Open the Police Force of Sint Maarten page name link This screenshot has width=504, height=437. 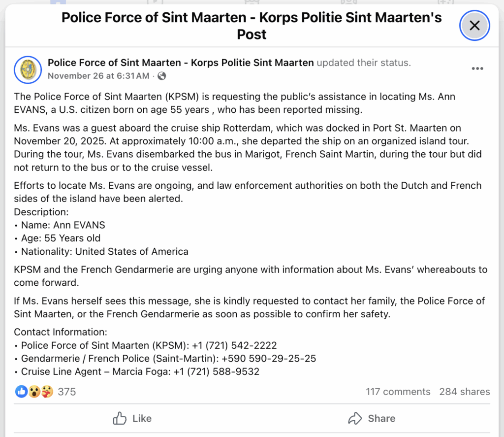[181, 63]
